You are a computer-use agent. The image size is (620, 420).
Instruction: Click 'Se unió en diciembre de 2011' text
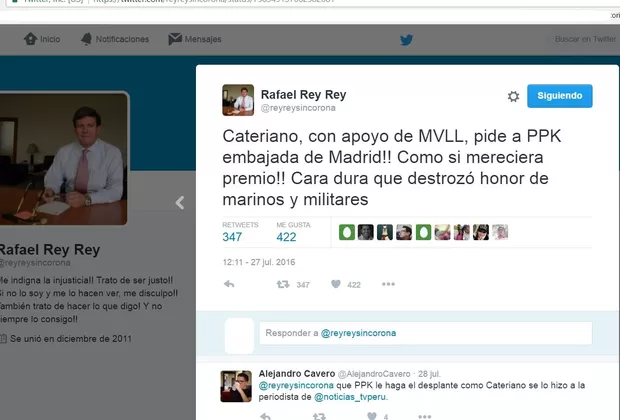click(x=71, y=339)
